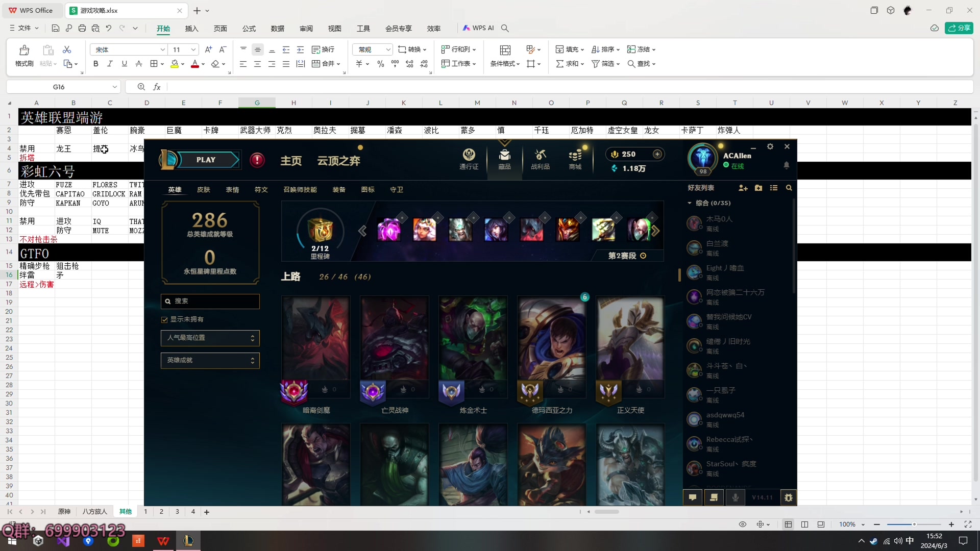Select the 德玛西亚之力 champion card
Screen dimensions: 980x551
(552, 355)
